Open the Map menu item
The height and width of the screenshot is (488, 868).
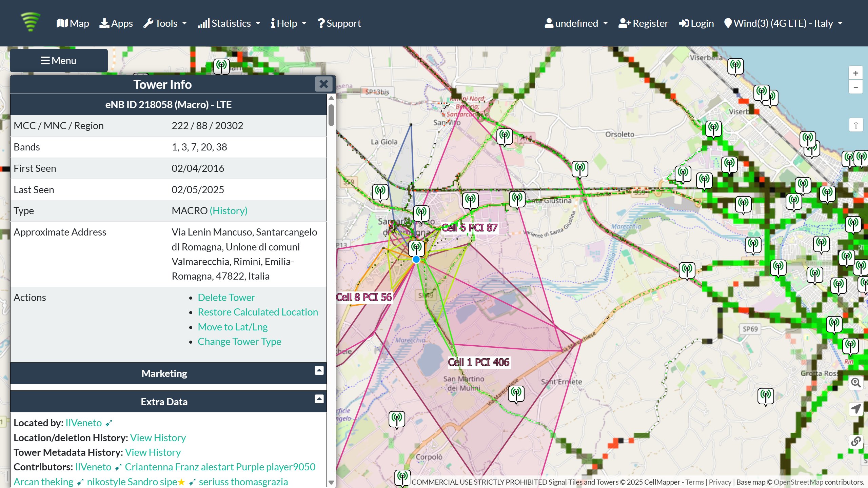pos(73,23)
